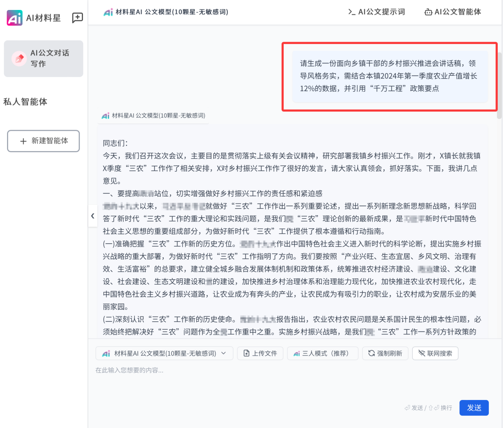Open AI公文提示词 from the top bar
Image resolution: width=504 pixels, height=428 pixels.
(x=377, y=12)
